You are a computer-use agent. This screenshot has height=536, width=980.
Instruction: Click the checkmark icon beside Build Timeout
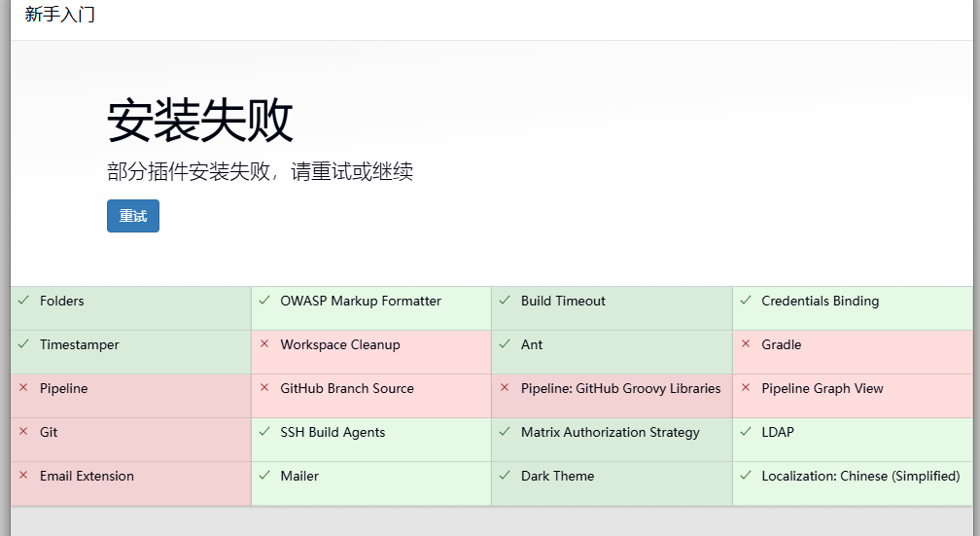coord(505,301)
